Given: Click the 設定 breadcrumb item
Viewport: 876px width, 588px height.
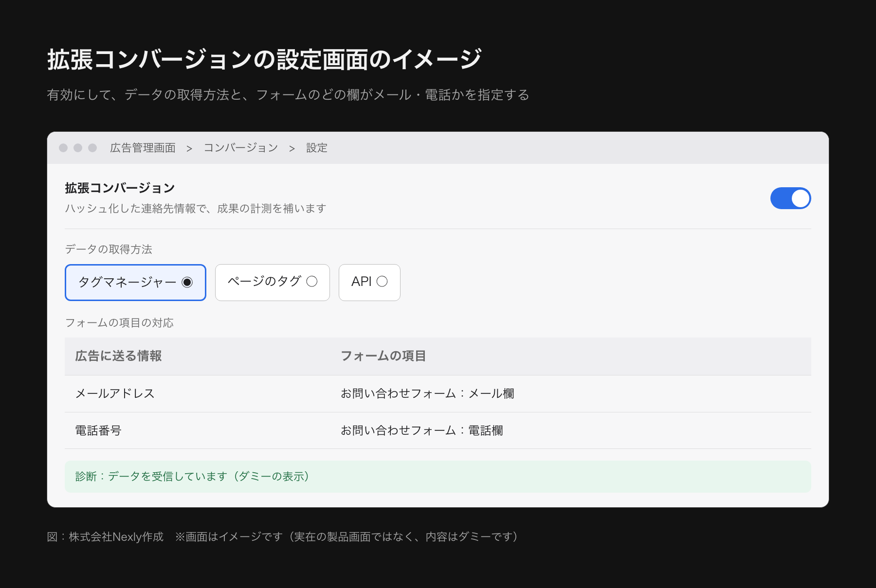Looking at the screenshot, I should coord(317,148).
